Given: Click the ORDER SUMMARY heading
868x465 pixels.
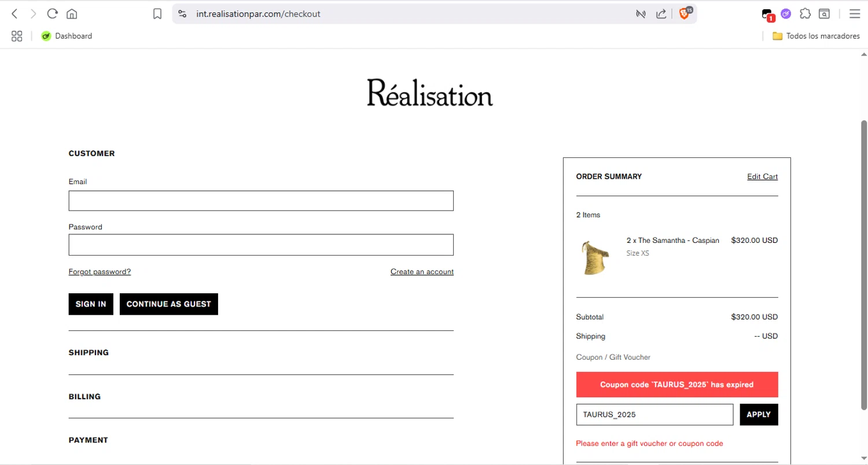Looking at the screenshot, I should click(609, 177).
